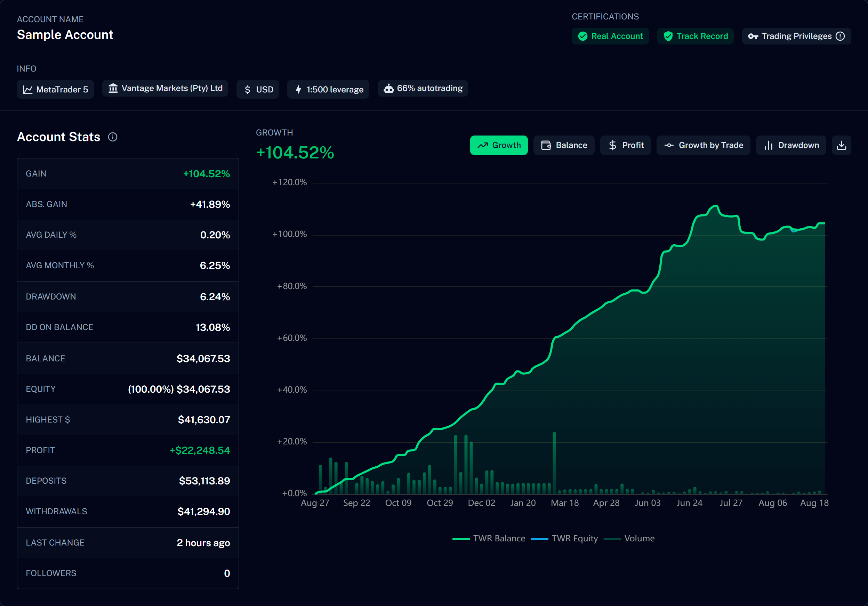Click the AVG MONTHLY % value 6.25%

(x=215, y=265)
